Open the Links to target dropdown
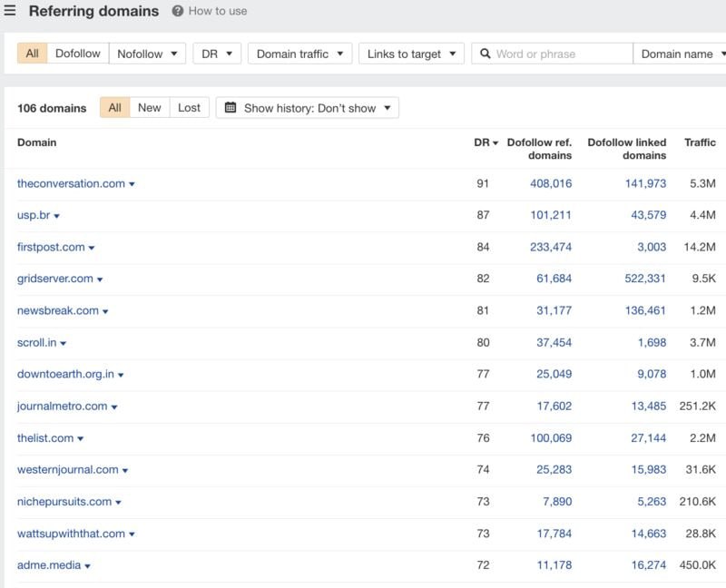The height and width of the screenshot is (588, 726). click(412, 54)
